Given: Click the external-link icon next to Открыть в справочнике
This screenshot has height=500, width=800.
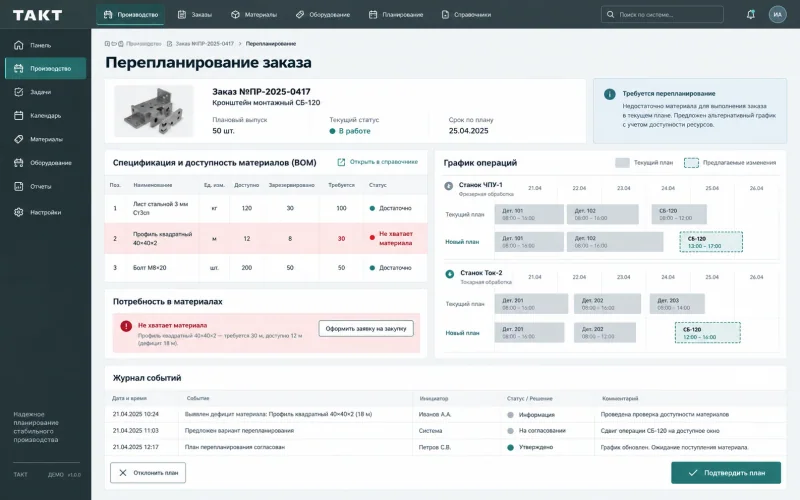Looking at the screenshot, I should (341, 162).
